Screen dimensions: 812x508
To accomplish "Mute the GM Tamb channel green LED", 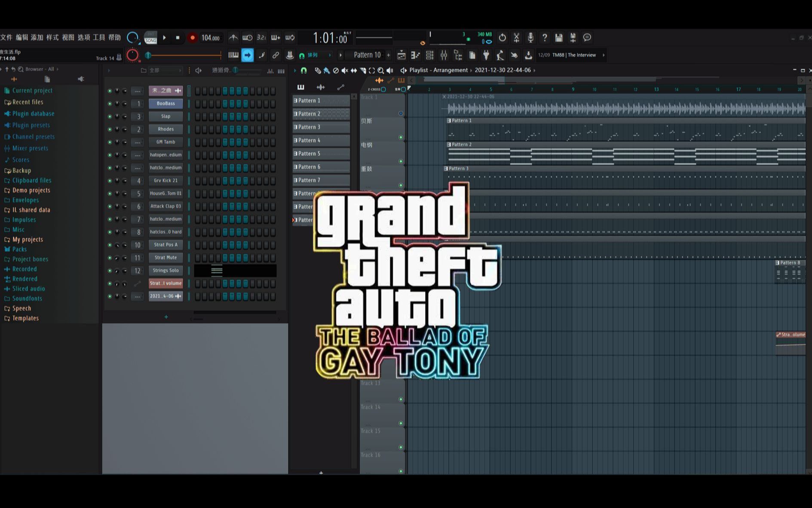I will pos(110,142).
